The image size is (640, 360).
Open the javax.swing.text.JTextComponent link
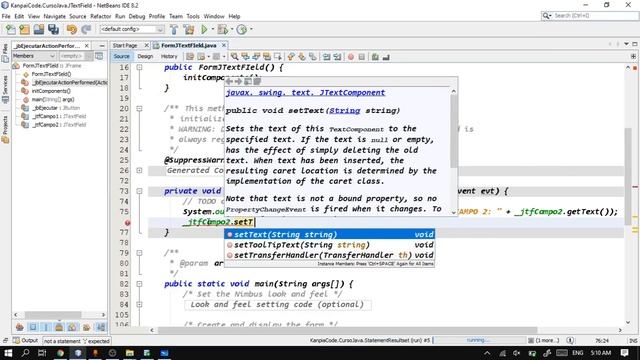pos(305,93)
